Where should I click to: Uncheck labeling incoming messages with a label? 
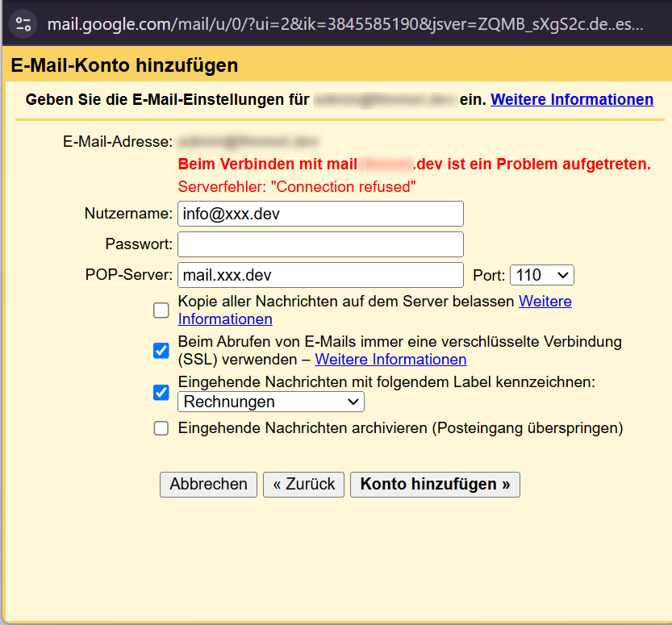[x=161, y=393]
